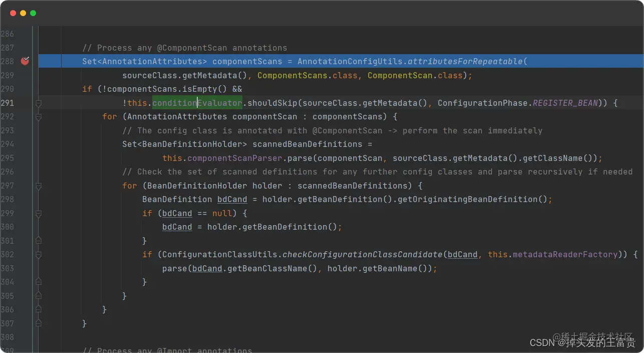The image size is (644, 353).
Task: Click the 'REGISTER_BEAN' constant
Action: point(565,103)
